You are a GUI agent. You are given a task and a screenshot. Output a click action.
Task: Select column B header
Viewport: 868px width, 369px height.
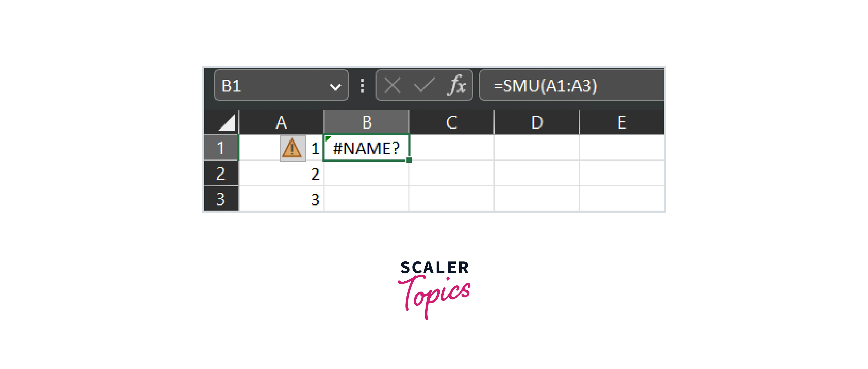[x=367, y=122]
